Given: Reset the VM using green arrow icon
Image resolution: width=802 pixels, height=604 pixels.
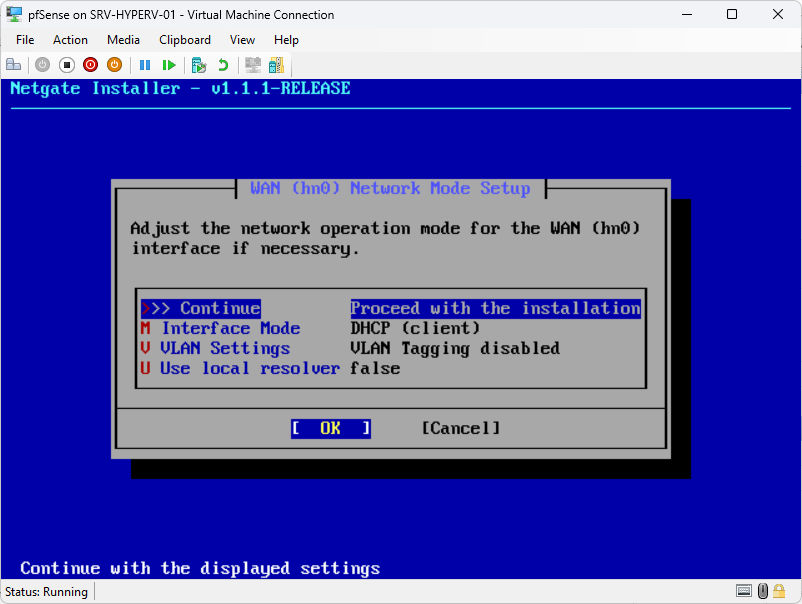Looking at the screenshot, I should click(170, 64).
